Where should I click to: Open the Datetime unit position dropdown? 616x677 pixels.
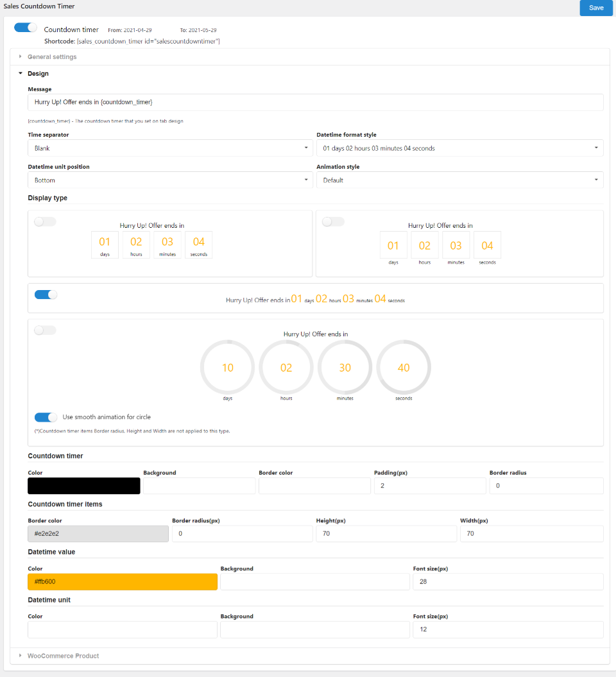click(170, 180)
